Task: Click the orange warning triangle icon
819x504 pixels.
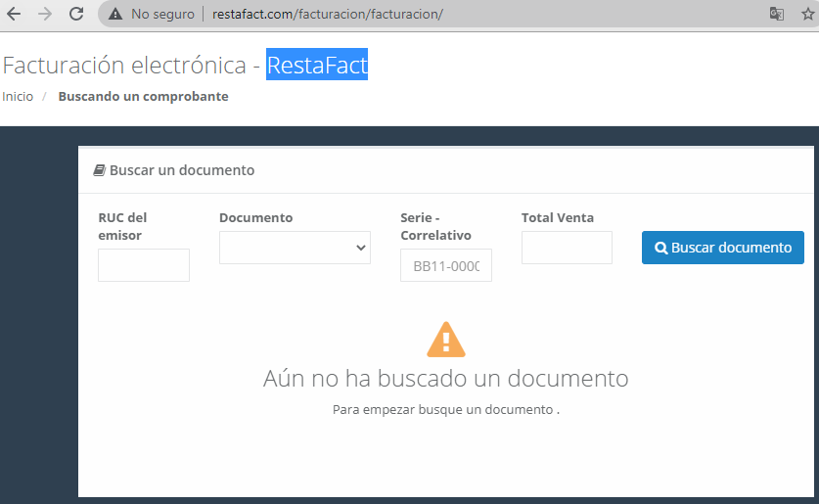Action: point(446,340)
